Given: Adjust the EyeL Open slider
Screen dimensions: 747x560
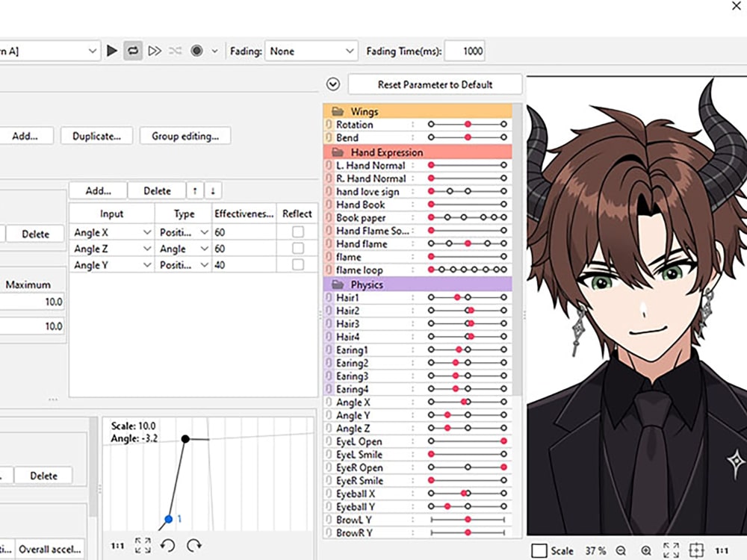Looking at the screenshot, I should pyautogui.click(x=468, y=441).
